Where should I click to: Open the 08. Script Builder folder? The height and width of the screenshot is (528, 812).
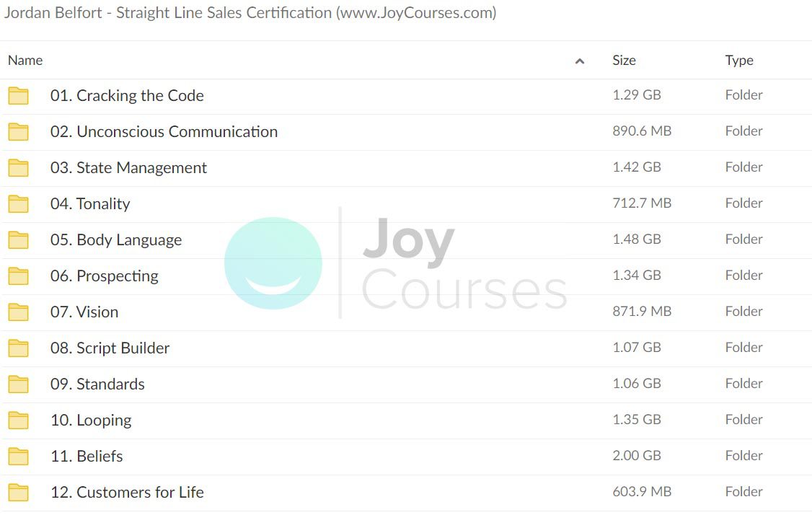[x=110, y=348]
